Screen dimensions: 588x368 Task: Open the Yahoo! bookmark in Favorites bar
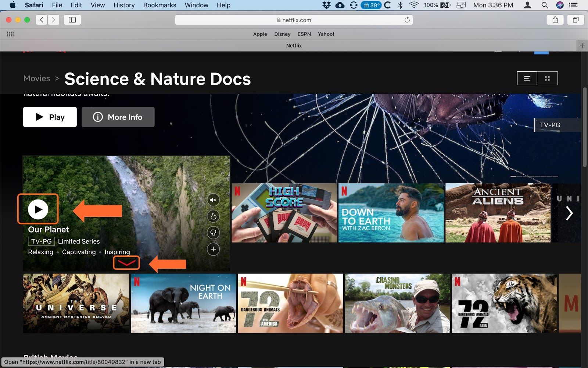click(326, 34)
